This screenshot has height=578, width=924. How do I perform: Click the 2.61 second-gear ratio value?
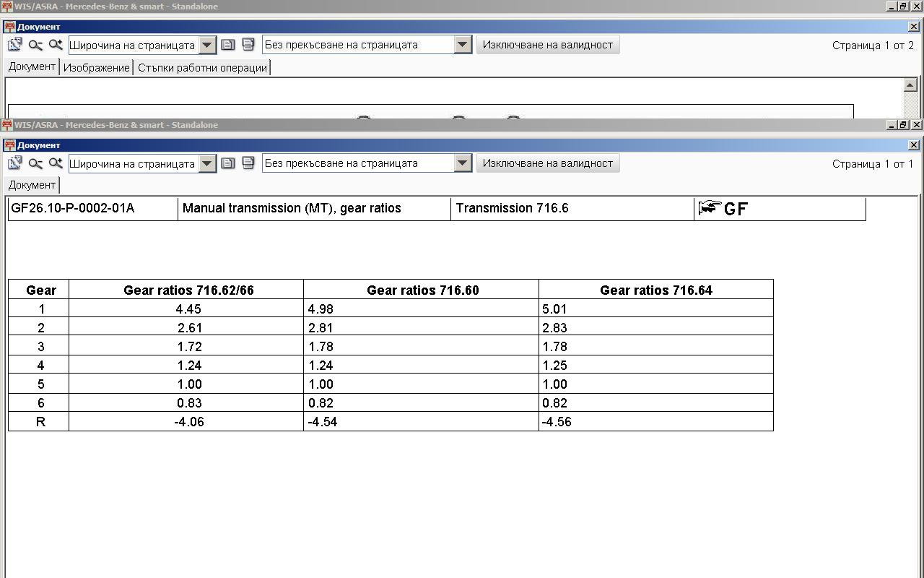(190, 328)
